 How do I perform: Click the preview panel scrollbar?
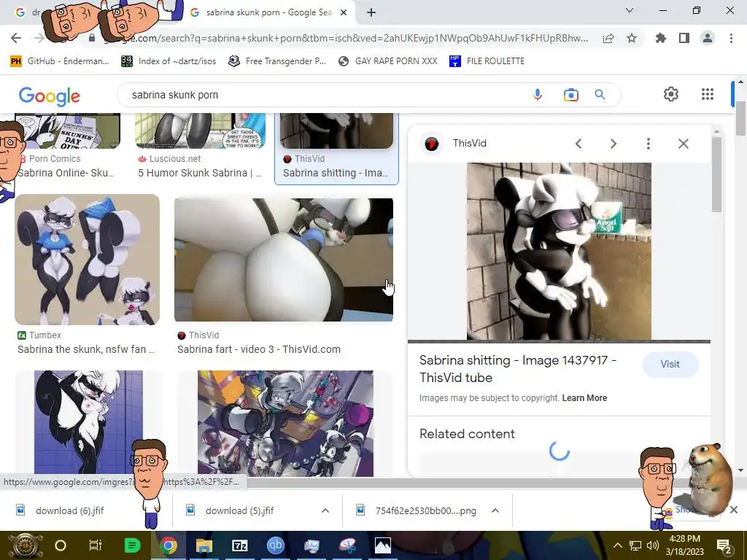[716, 175]
